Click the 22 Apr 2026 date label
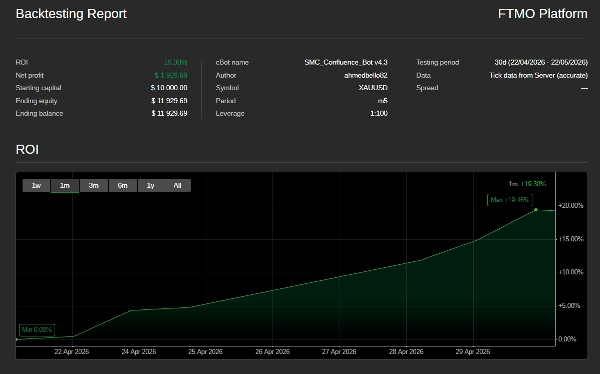 coord(72,351)
